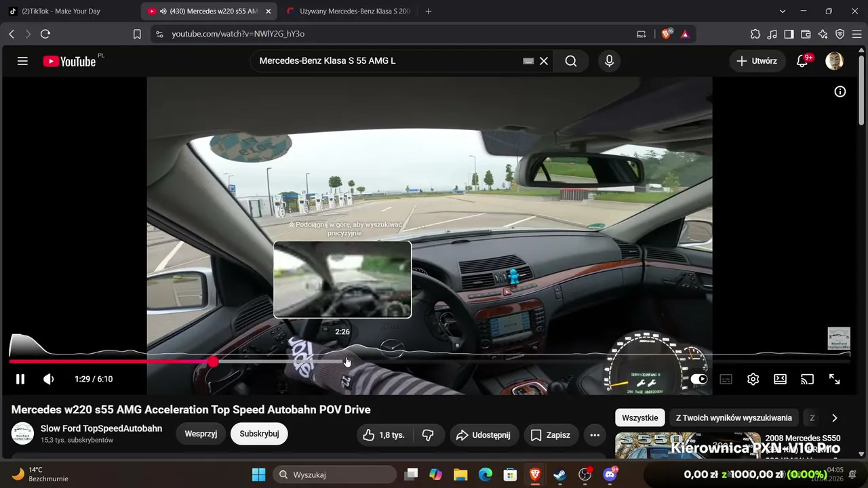This screenshot has height=488, width=868.
Task: Dislike the video
Action: click(428, 434)
